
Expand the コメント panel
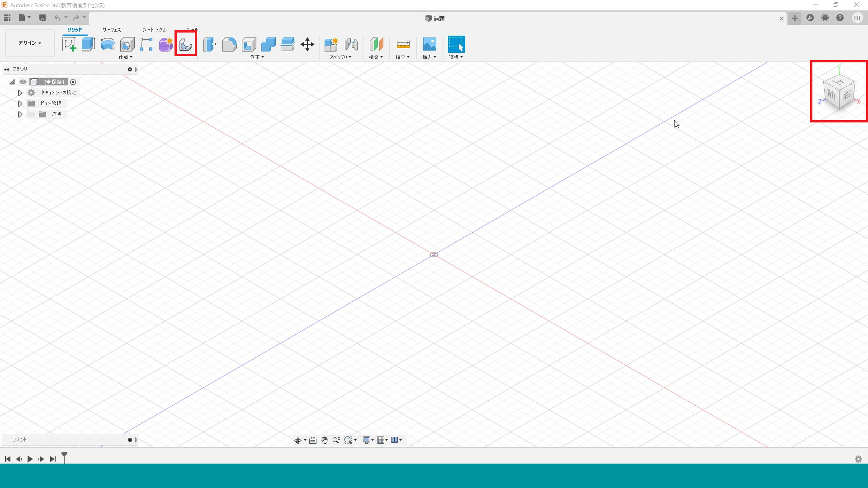(x=130, y=440)
